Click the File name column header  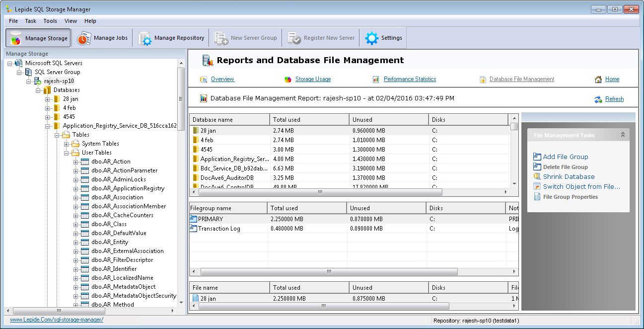point(230,287)
